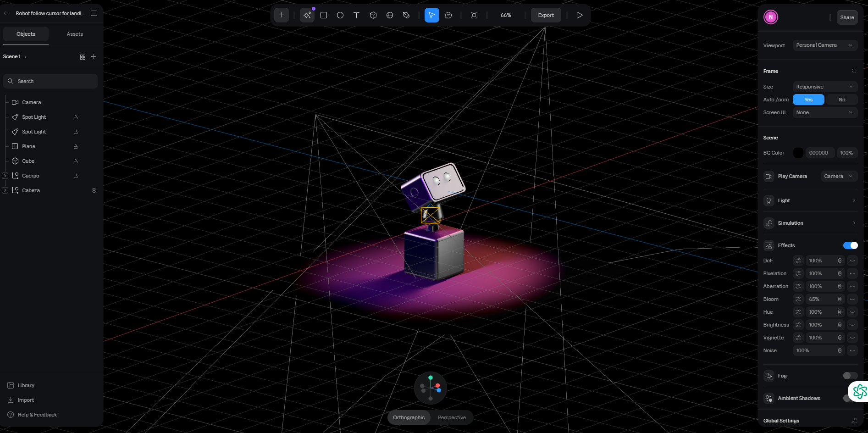
Task: Open Vignette effect settings icon
Action: click(x=798, y=338)
